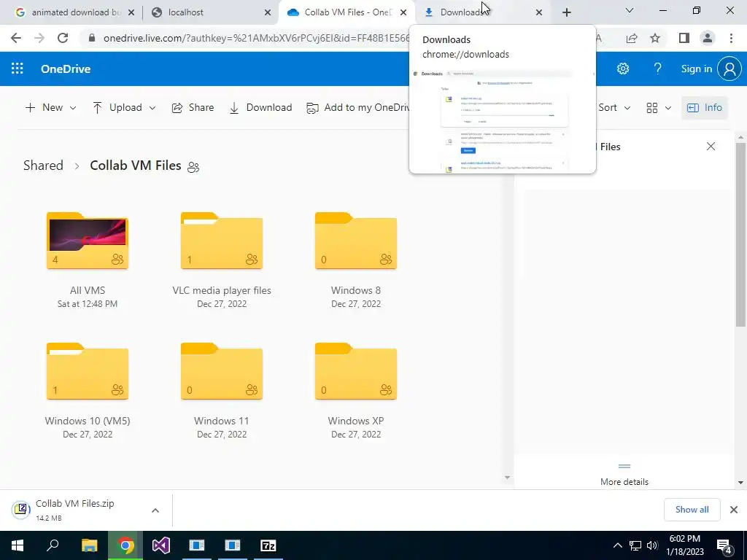Open the OneDrive app launcher grid

pyautogui.click(x=18, y=69)
